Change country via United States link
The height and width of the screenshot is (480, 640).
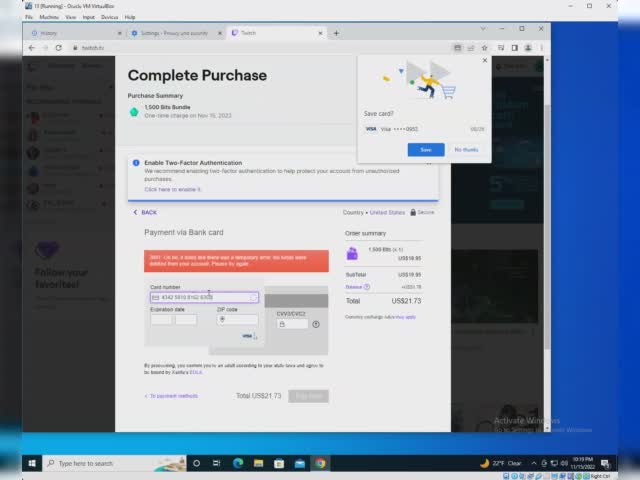387,212
